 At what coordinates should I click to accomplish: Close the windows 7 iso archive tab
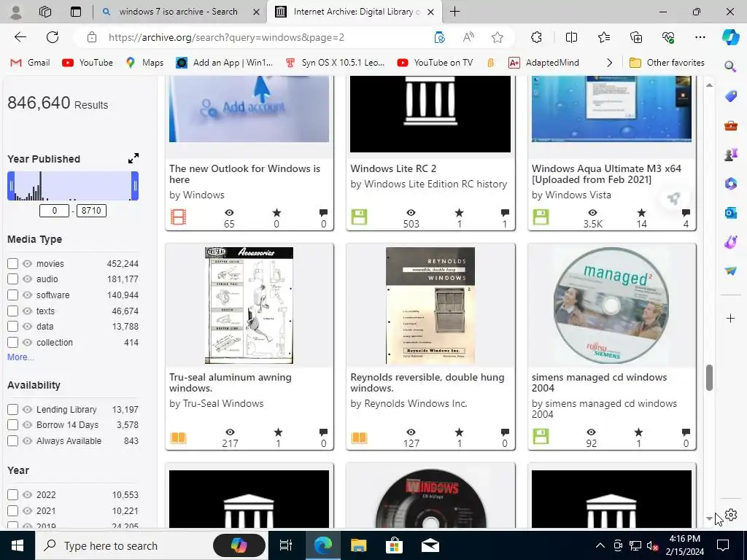click(x=256, y=12)
